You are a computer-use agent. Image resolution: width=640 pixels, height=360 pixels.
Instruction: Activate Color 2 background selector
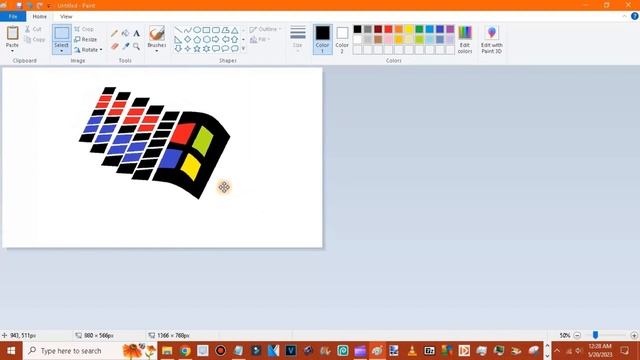pos(342,39)
